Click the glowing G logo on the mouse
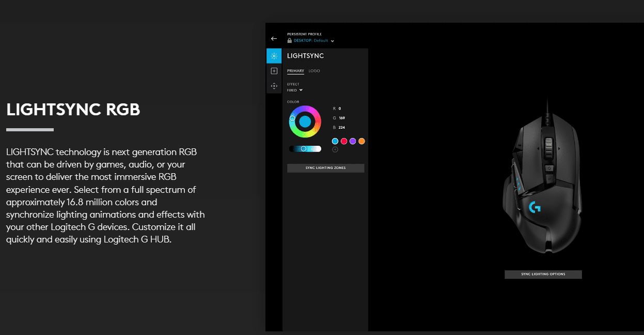Viewport: 644px width, 335px height. pyautogui.click(x=535, y=207)
